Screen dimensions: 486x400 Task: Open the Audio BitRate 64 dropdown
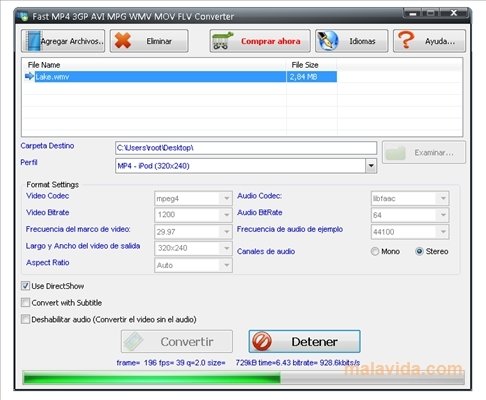[443, 215]
